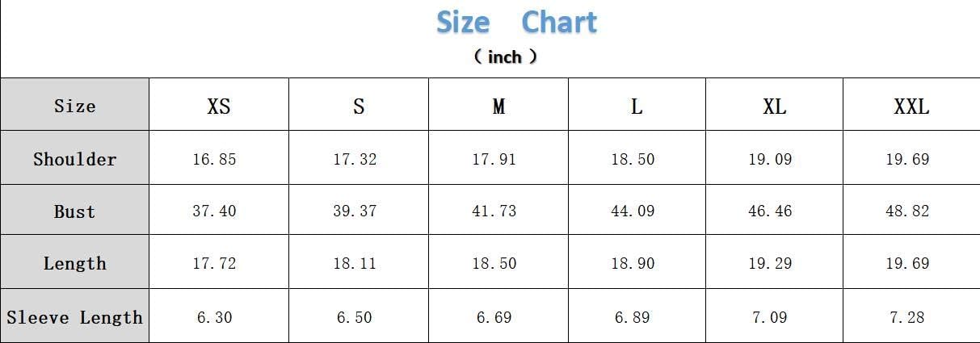The height and width of the screenshot is (343, 980).
Task: Select the XXL column header
Action: pyautogui.click(x=911, y=107)
